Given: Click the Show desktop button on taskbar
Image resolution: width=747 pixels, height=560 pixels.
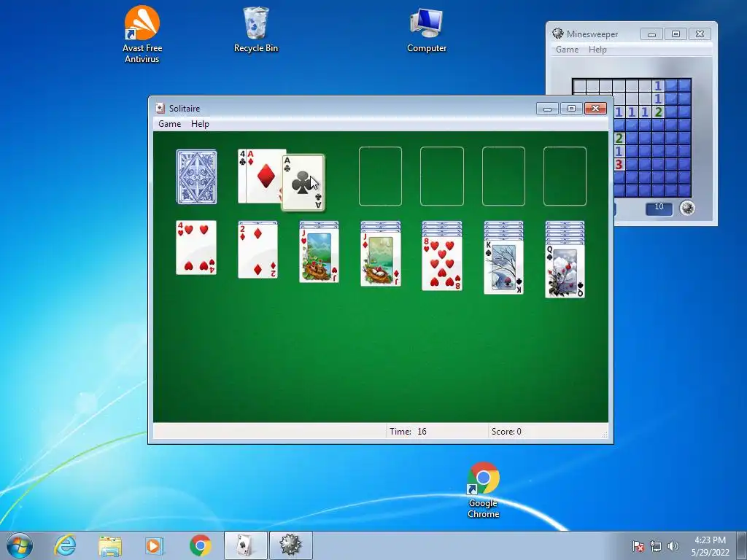Looking at the screenshot, I should click(x=742, y=545).
